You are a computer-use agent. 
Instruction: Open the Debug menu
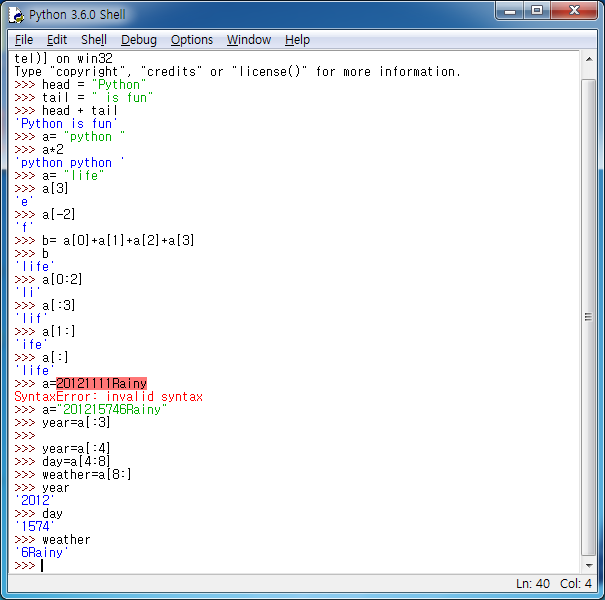tap(139, 40)
